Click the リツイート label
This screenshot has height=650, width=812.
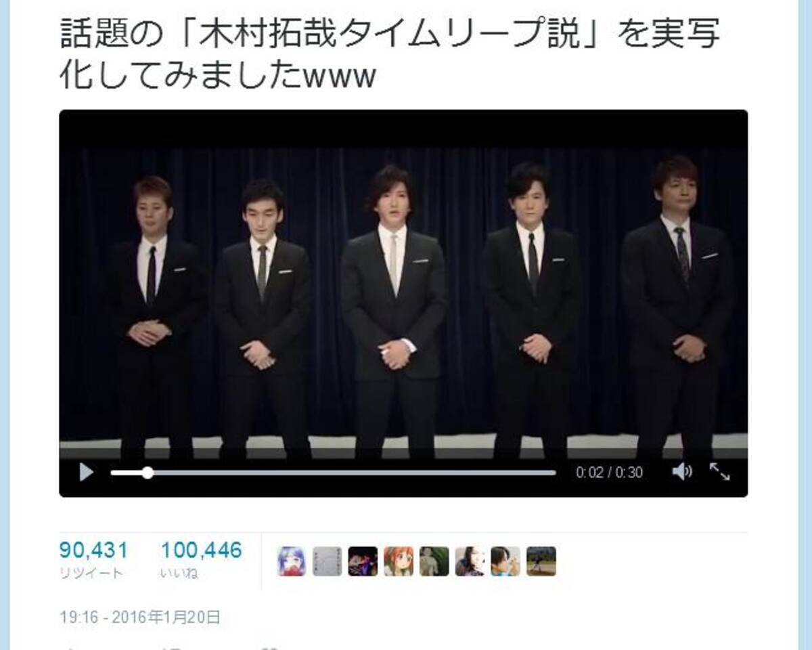91,573
